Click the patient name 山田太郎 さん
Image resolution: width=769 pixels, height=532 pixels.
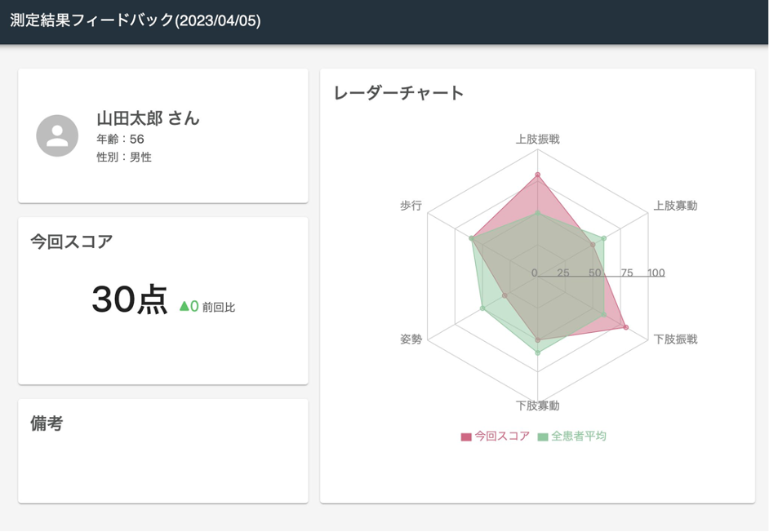click(x=148, y=118)
